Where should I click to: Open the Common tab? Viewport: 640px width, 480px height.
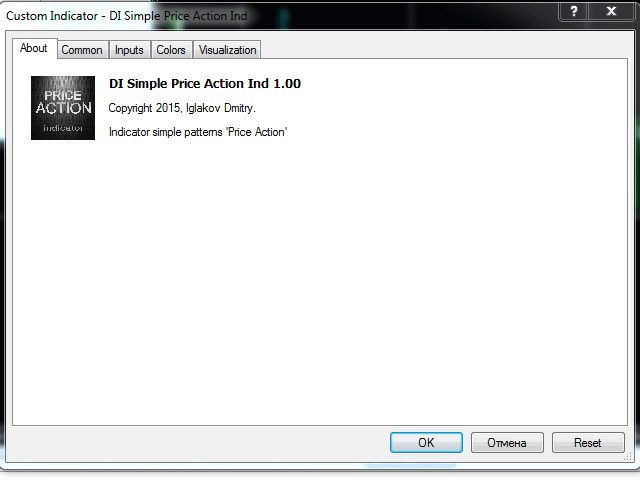pos(82,50)
